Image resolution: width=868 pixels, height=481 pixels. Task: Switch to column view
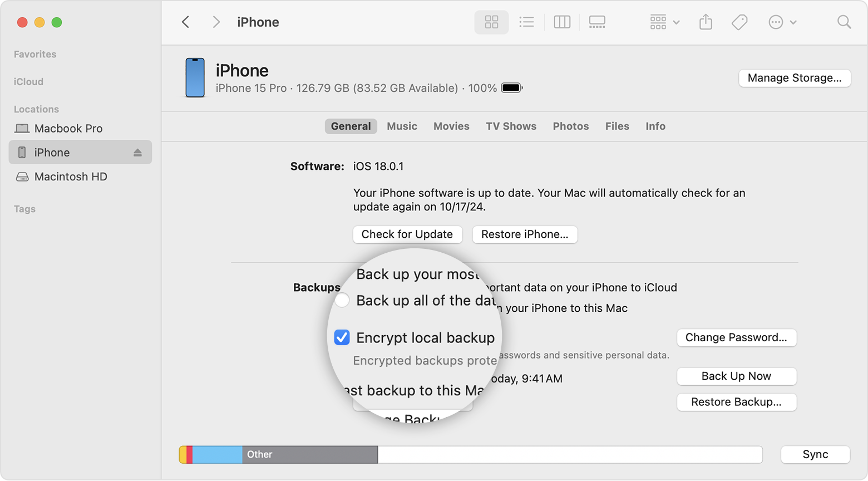562,22
